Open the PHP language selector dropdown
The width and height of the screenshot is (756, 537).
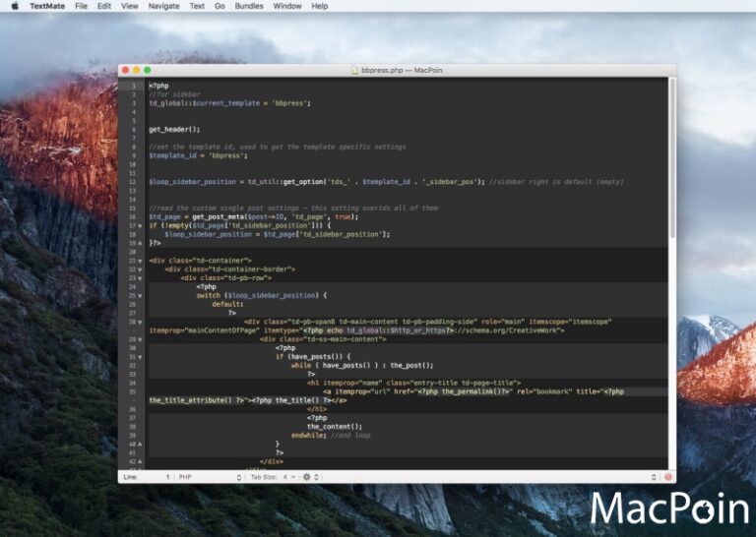click(209, 477)
